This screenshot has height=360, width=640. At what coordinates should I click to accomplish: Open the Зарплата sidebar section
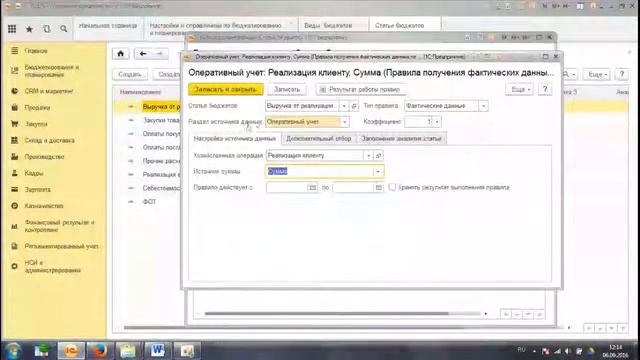click(38, 189)
